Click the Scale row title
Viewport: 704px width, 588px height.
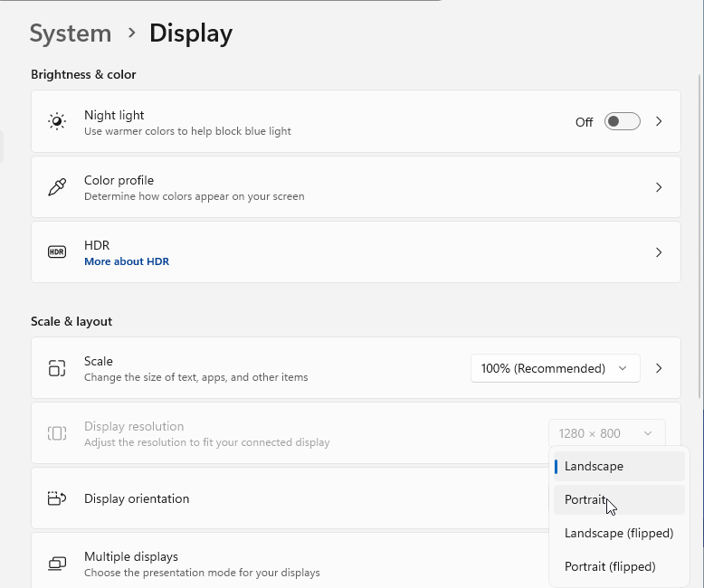99,361
